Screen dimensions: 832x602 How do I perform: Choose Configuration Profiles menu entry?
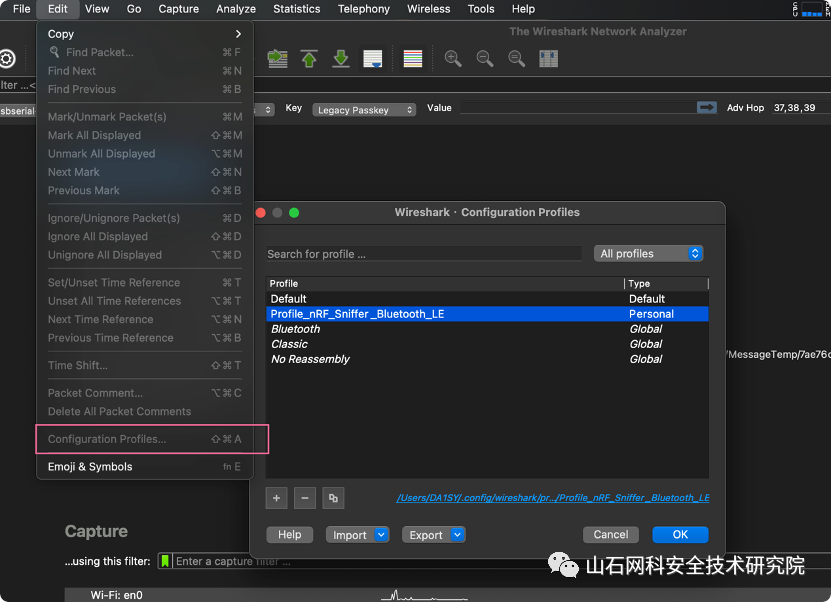144,439
